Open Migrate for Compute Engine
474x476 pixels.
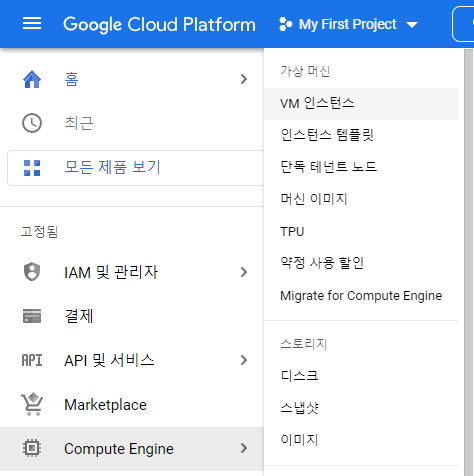coord(361,296)
